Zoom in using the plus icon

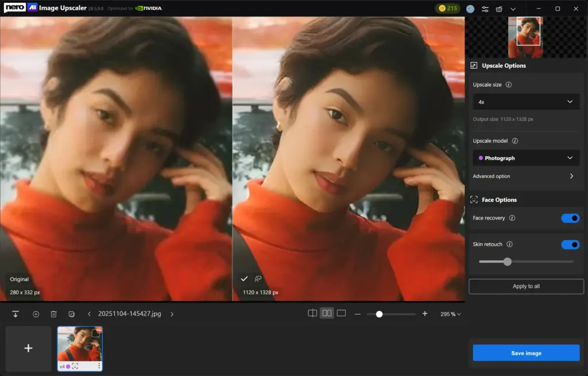click(x=424, y=314)
